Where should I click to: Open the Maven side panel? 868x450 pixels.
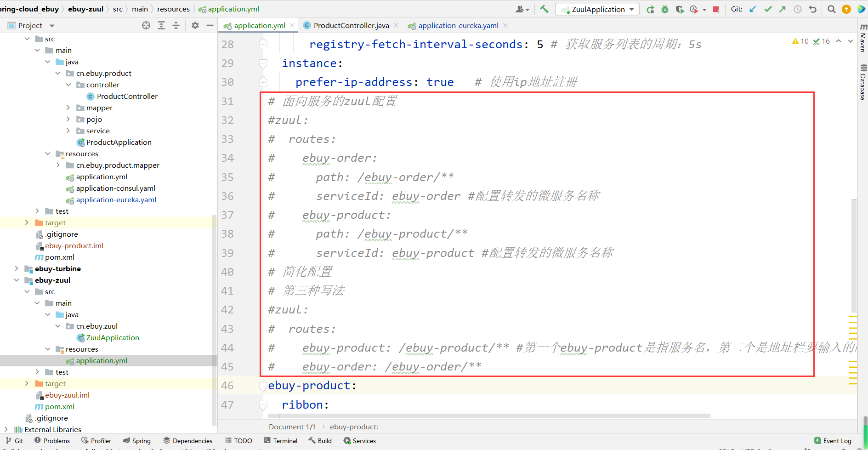pyautogui.click(x=863, y=39)
